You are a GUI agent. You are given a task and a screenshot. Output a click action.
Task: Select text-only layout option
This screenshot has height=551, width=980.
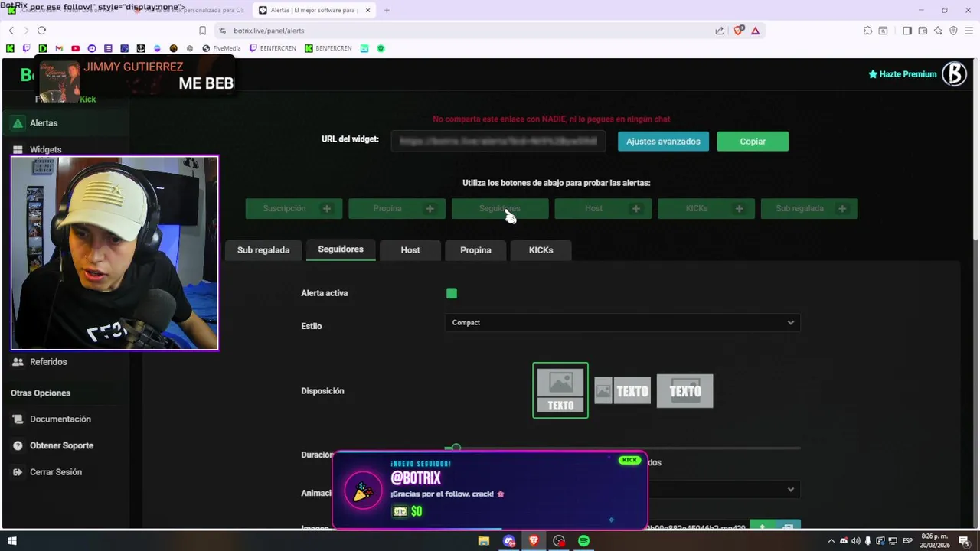tap(684, 391)
